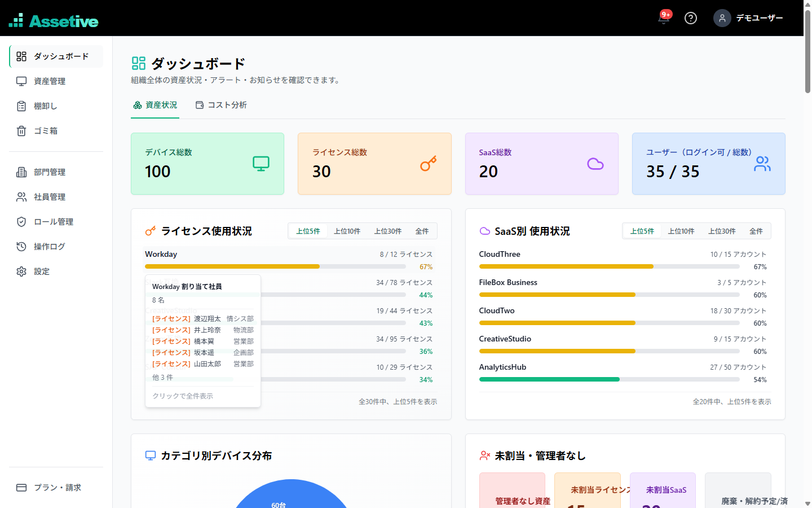Screen dimensions: 812x508
Task: Select 上位5件 in ライセンス使用状況
Action: point(308,231)
